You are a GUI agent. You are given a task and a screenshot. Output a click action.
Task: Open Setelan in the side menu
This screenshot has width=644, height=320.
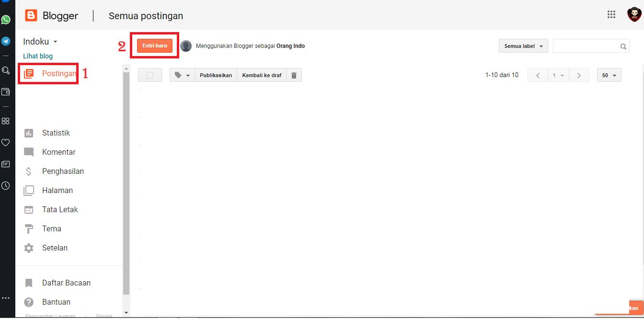[x=46, y=248]
